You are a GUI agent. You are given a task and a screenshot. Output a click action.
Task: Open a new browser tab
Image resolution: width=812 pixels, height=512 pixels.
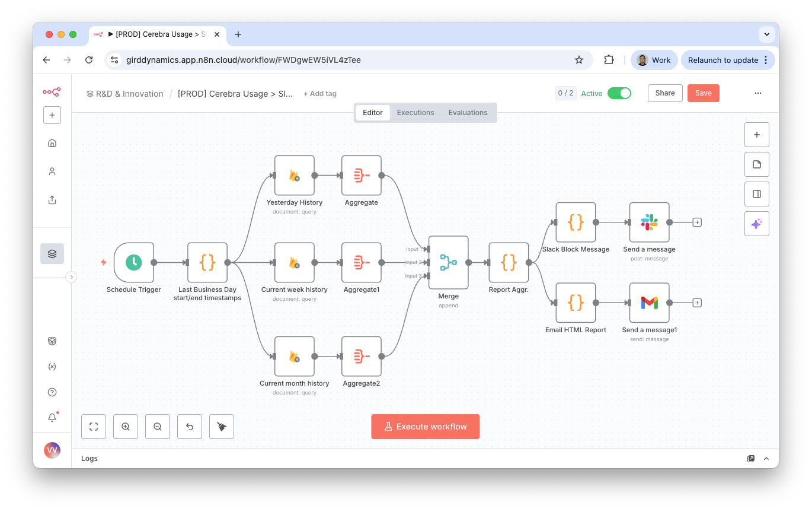(x=238, y=34)
